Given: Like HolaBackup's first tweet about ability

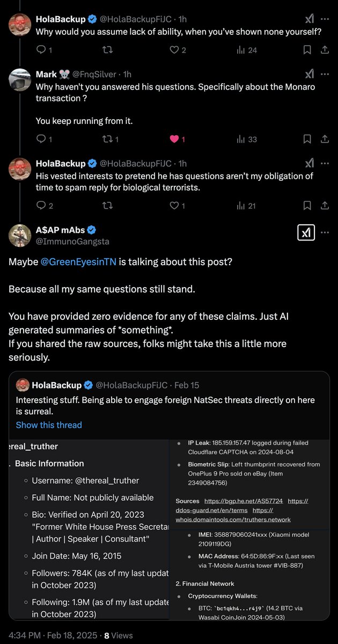Looking at the screenshot, I should [x=174, y=50].
